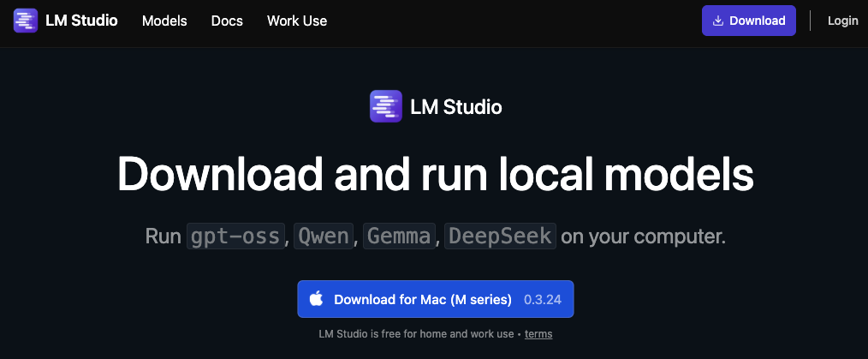This screenshot has width=868, height=359.
Task: Click the 'on your computer.' text
Action: pyautogui.click(x=643, y=236)
